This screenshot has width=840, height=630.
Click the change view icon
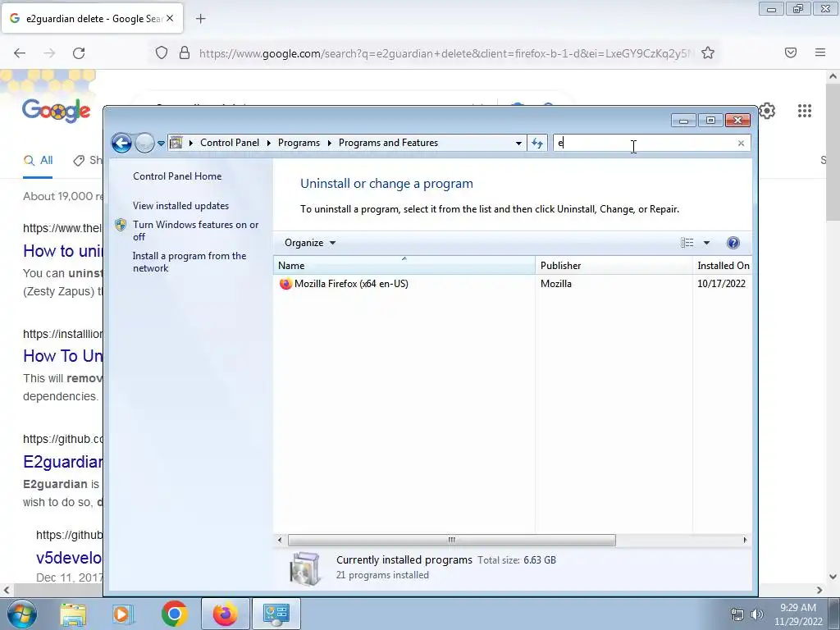687,243
